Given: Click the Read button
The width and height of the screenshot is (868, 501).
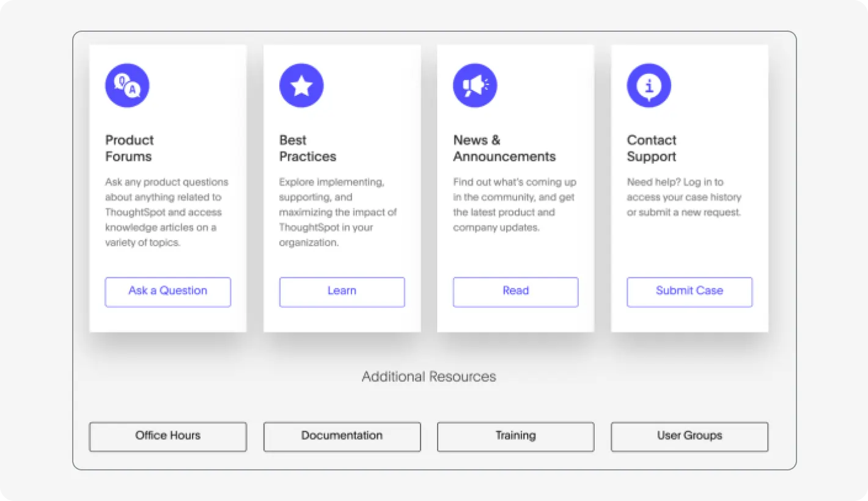Looking at the screenshot, I should click(x=515, y=291).
